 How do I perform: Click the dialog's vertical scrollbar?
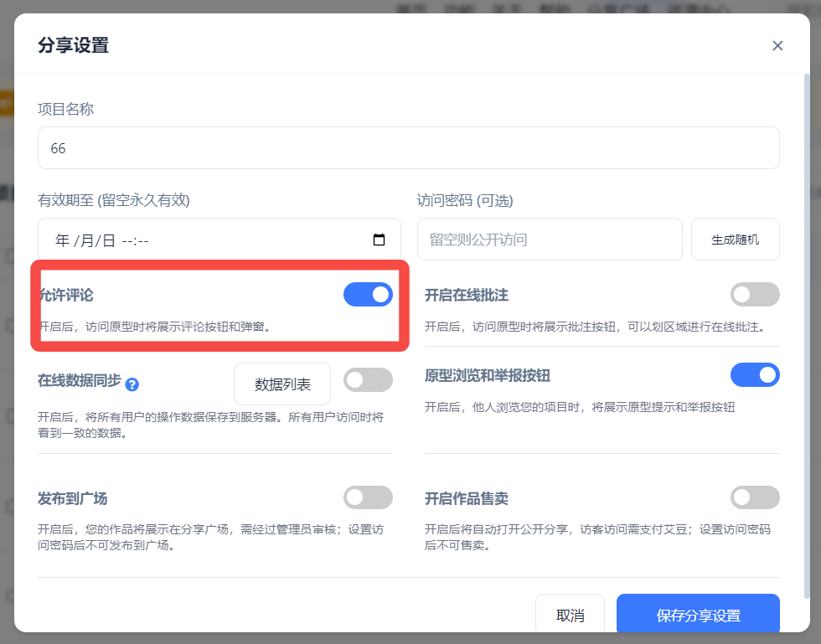click(x=806, y=335)
